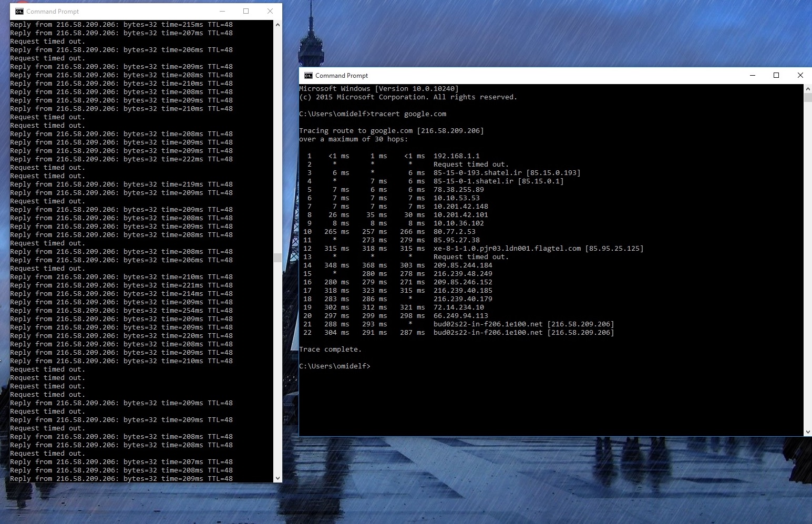Click the 'tracert google.com' command text
The width and height of the screenshot is (812, 524).
(408, 114)
